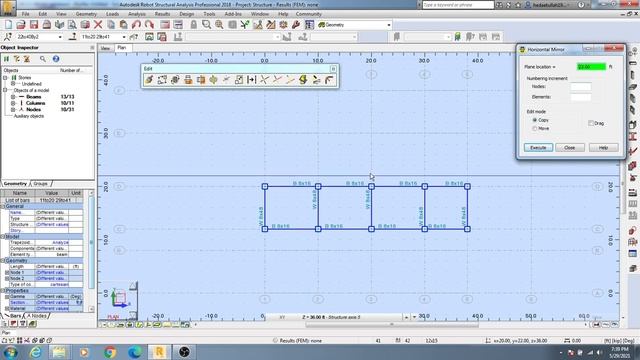The image size is (640, 360).
Task: Open the Loads menu
Action: coord(112,14)
